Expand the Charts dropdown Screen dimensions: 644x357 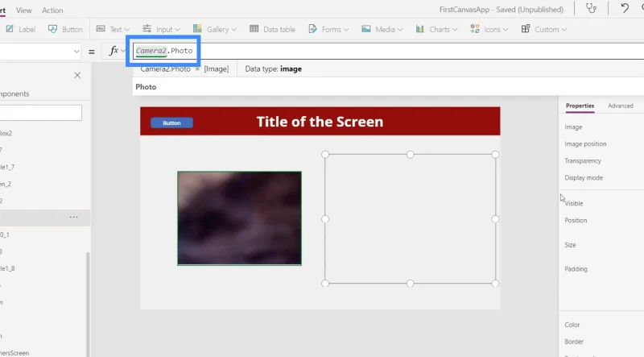click(436, 29)
